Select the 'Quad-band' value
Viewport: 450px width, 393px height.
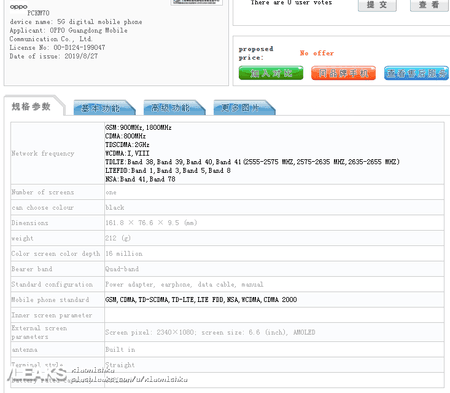(122, 269)
